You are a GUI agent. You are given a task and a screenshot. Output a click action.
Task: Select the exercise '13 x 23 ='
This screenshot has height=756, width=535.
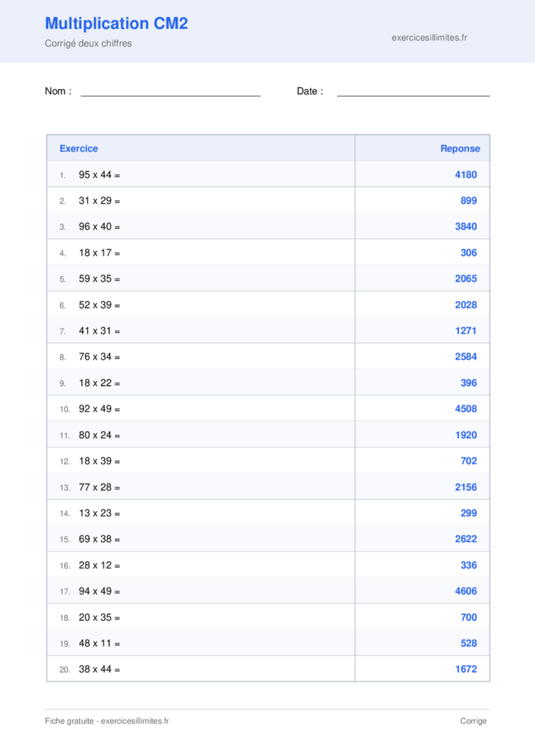click(99, 513)
